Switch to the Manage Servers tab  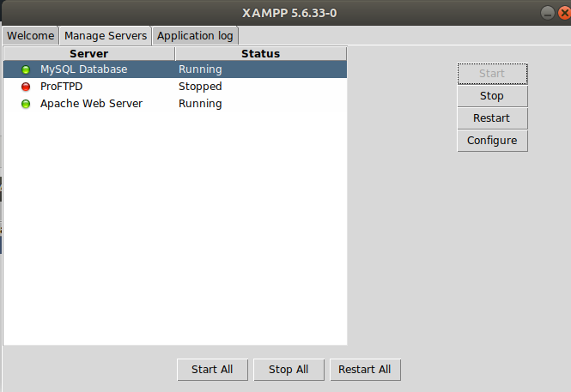[106, 36]
